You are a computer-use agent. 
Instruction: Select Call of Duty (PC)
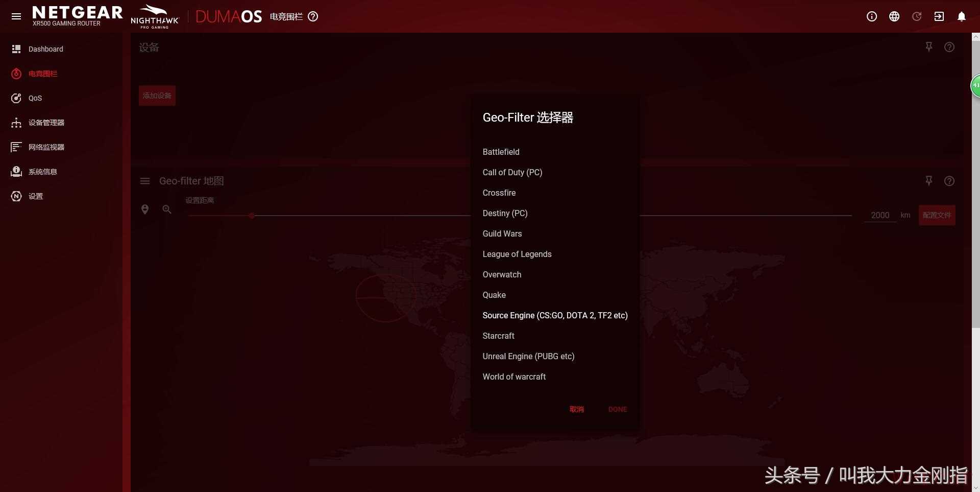coord(555,172)
